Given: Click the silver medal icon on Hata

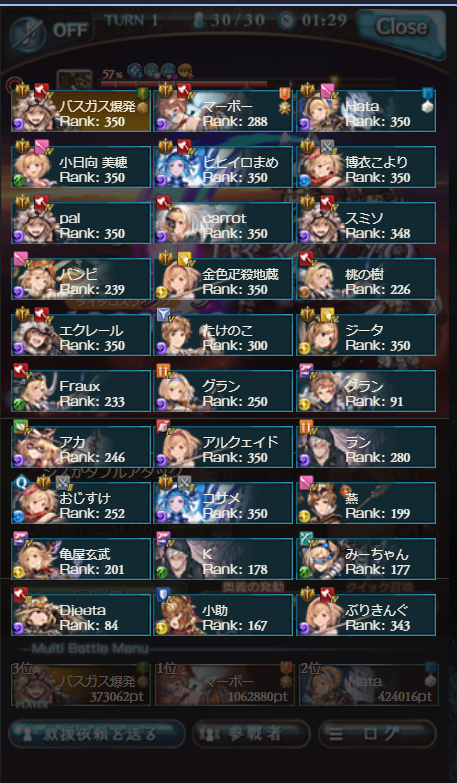Looking at the screenshot, I should 427,101.
